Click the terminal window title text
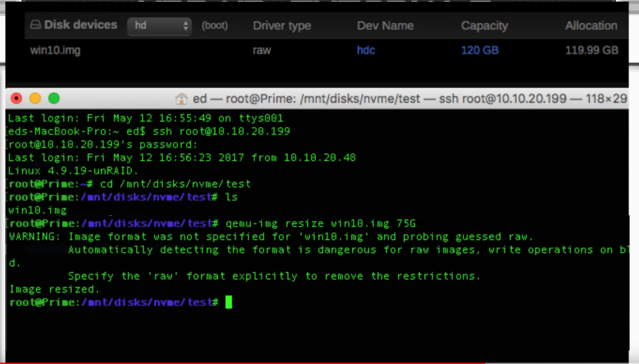Image resolution: width=639 pixels, height=364 pixels. coord(410,98)
